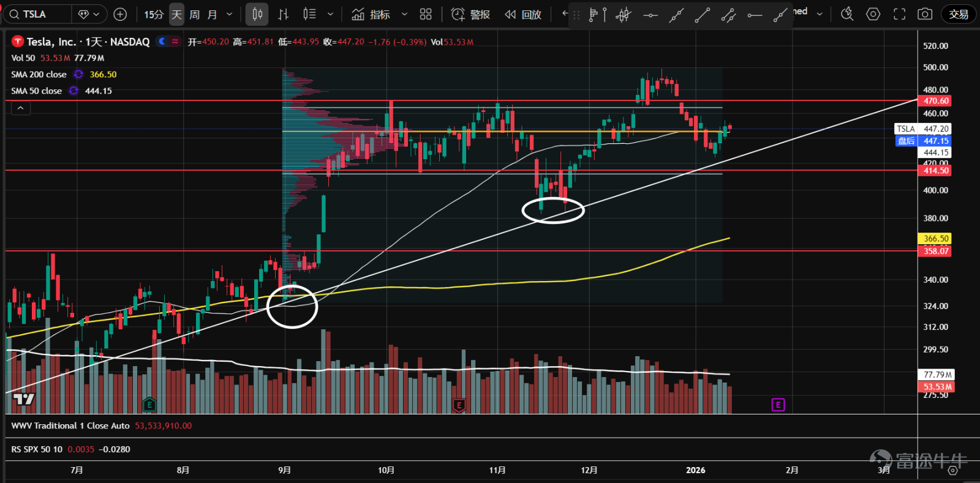Select the 周 weekly timeframe
Image resolution: width=980 pixels, height=483 pixels.
coord(194,14)
